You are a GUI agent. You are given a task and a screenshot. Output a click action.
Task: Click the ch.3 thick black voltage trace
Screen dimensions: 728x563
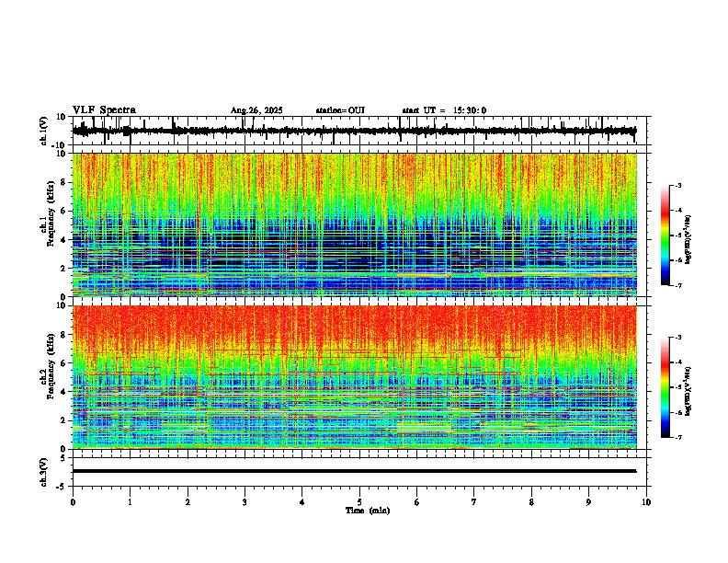[x=354, y=471]
